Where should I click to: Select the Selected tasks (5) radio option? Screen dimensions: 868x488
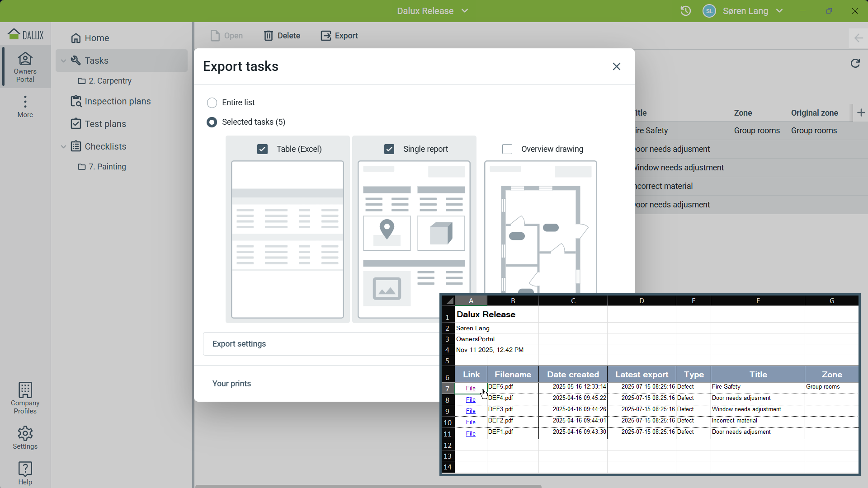coord(212,122)
